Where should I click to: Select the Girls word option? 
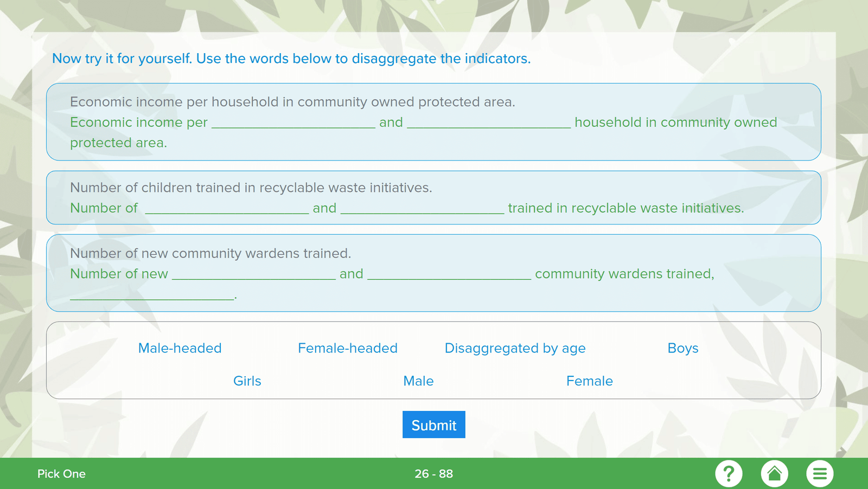coord(247,381)
